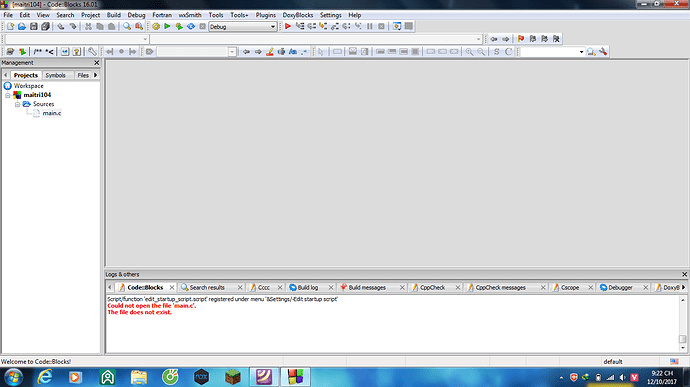Start debugging with red arrow icon

pos(288,26)
